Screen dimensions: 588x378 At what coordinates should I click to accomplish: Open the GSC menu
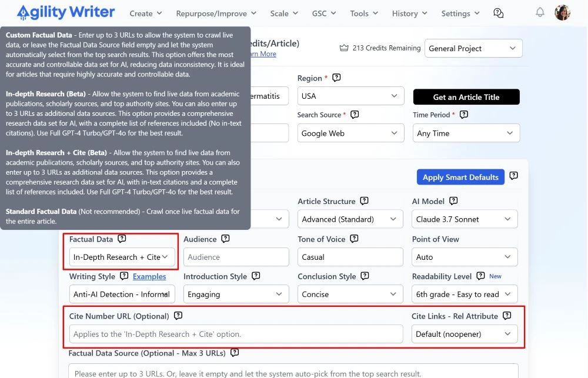pos(323,14)
